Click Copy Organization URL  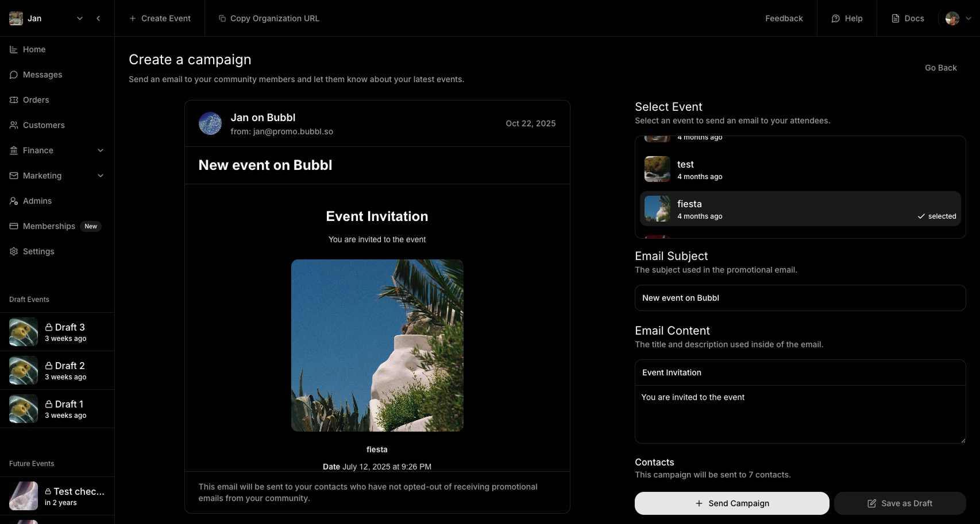point(269,18)
